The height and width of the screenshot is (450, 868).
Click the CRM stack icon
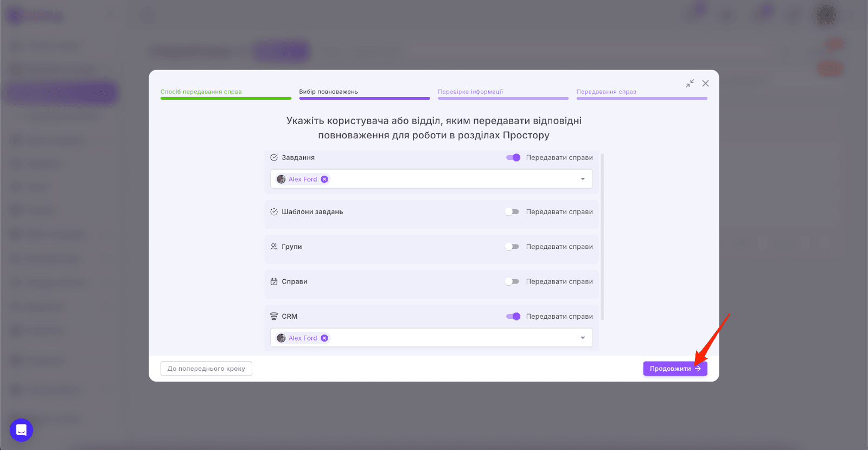pos(274,317)
